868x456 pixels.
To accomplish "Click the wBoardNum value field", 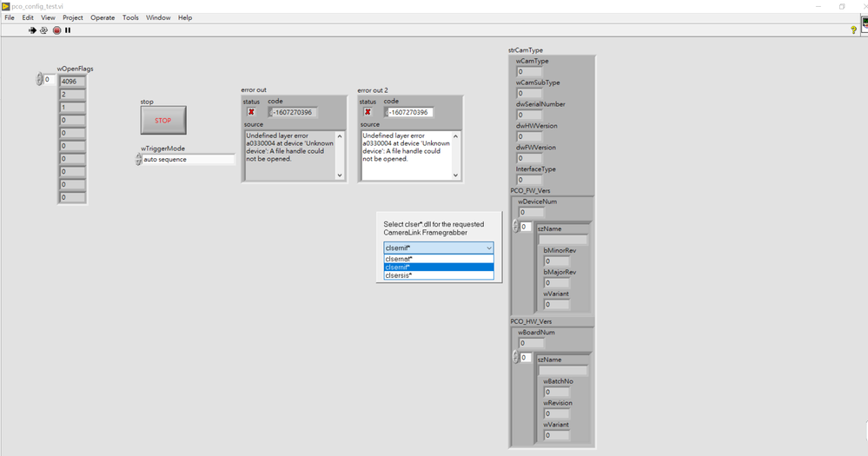I will (x=532, y=343).
